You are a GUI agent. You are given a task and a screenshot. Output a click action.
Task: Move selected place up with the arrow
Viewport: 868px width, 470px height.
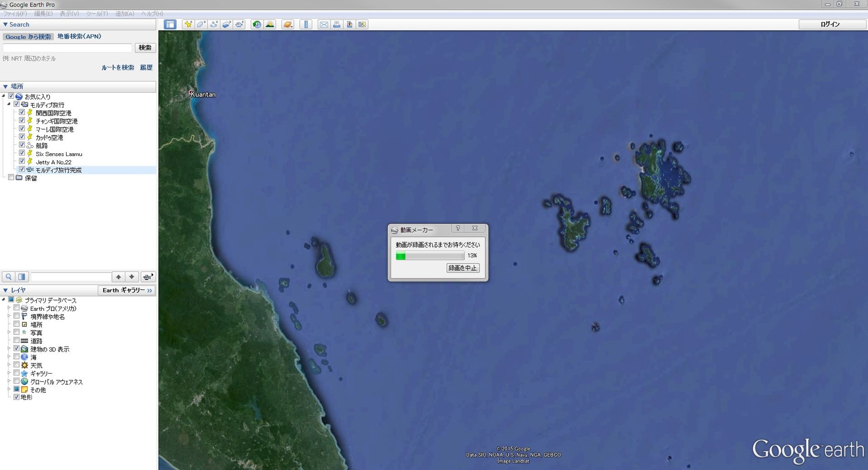pyautogui.click(x=118, y=277)
